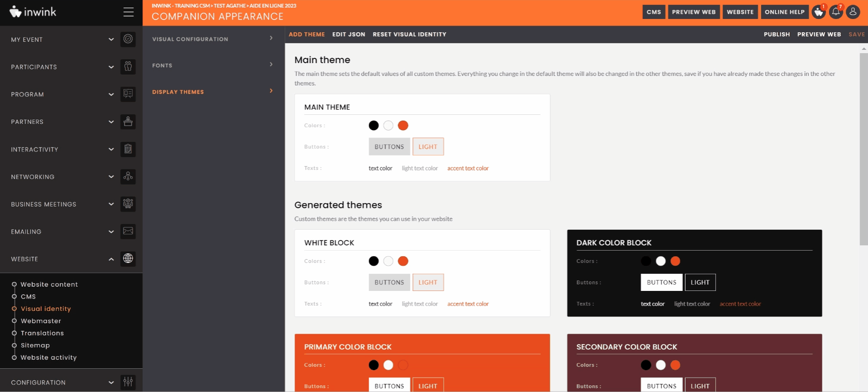
Task: Click the inwink bird icon in the header
Action: coord(819,12)
